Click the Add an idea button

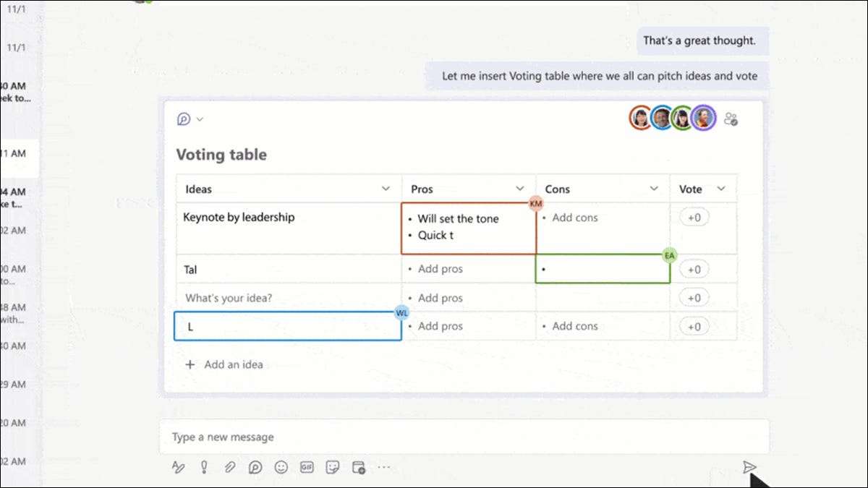click(224, 364)
